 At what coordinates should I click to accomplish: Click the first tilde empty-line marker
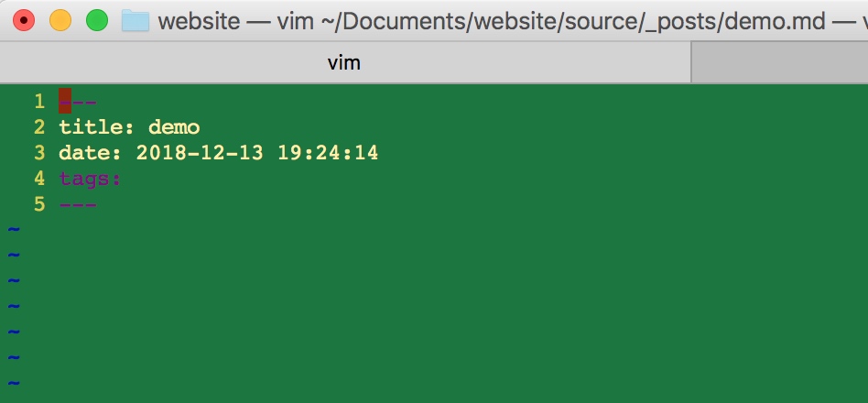[14, 229]
